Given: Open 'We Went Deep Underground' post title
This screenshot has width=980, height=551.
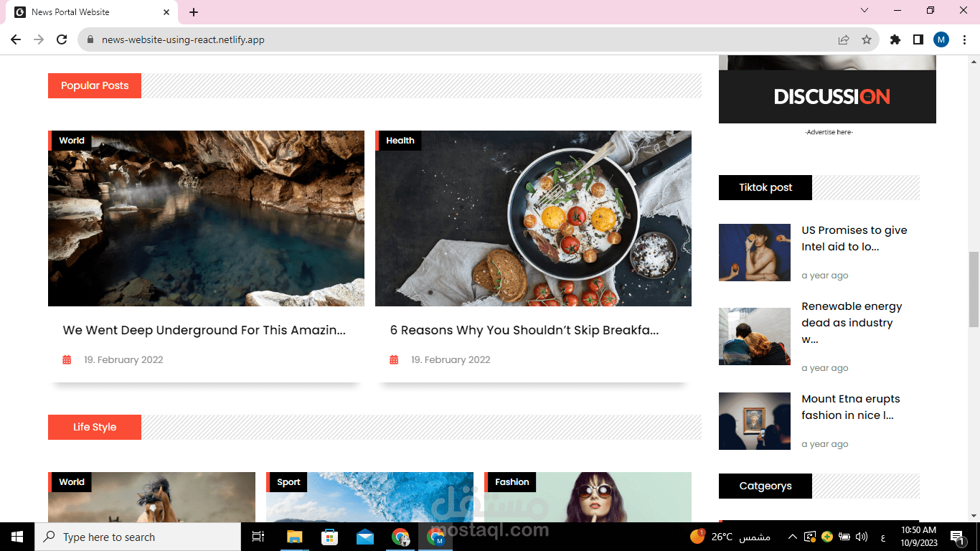Looking at the screenshot, I should [x=204, y=330].
